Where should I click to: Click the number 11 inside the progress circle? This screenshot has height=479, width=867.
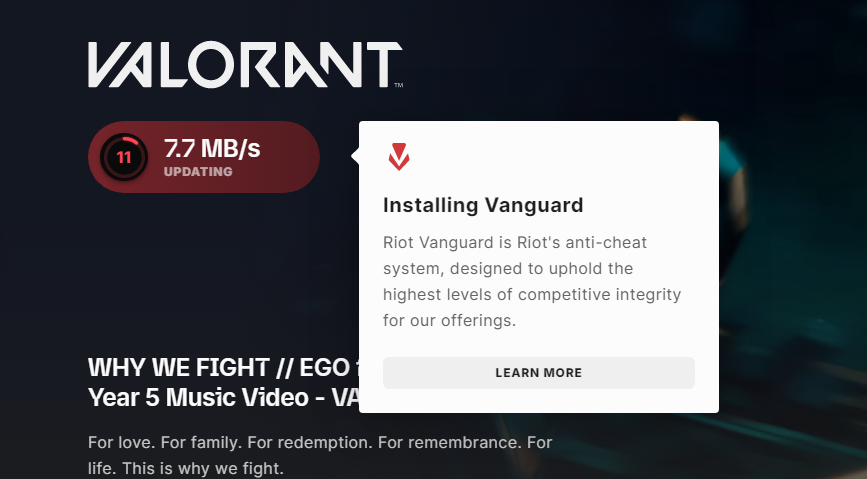(x=124, y=158)
